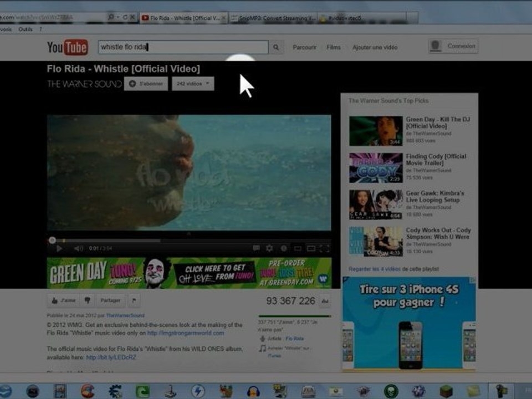532x399 pixels.
Task: Expand the 242 vidéos dropdown
Action: [x=193, y=84]
